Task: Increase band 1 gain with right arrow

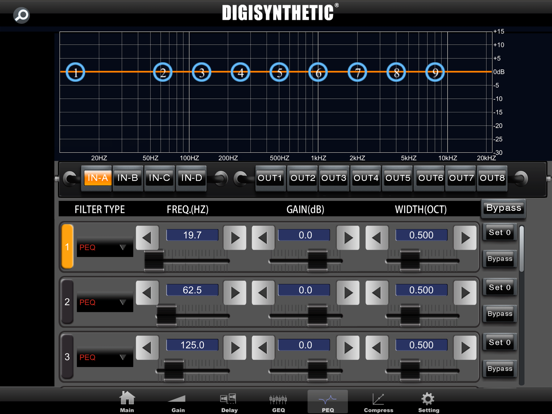Action: 348,238
